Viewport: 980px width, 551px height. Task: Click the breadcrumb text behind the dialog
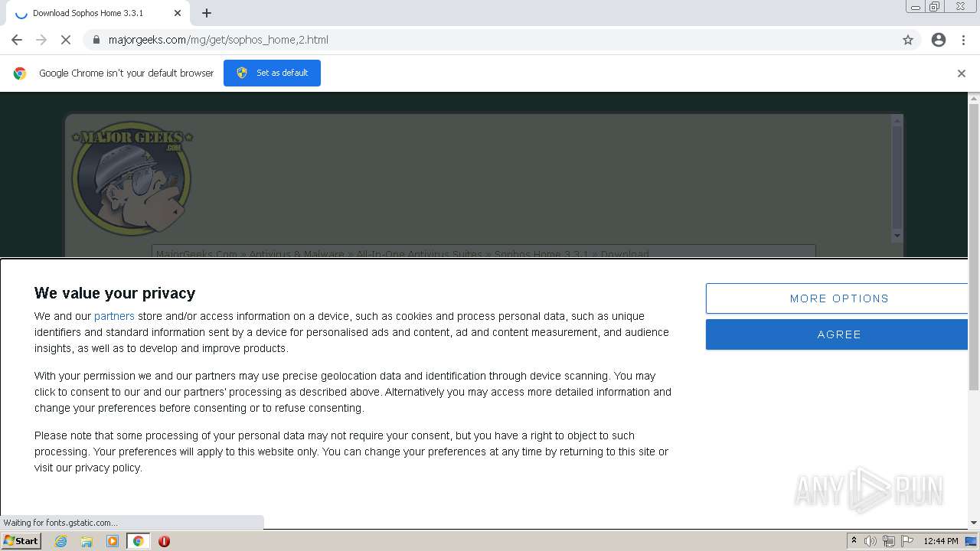pyautogui.click(x=403, y=253)
